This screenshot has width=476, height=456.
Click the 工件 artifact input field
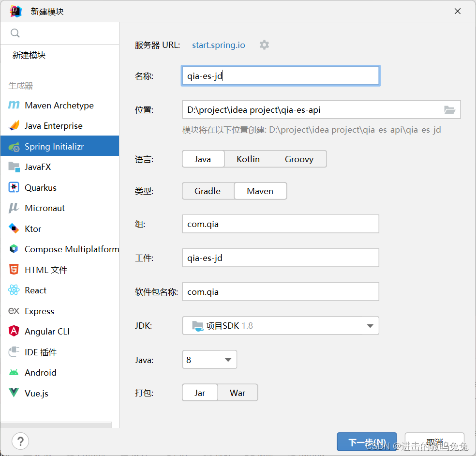coord(281,258)
